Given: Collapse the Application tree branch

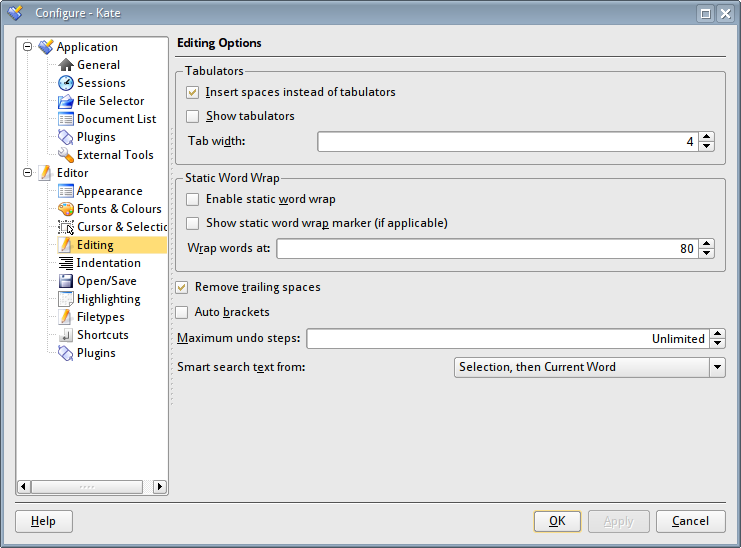Looking at the screenshot, I should (x=27, y=47).
